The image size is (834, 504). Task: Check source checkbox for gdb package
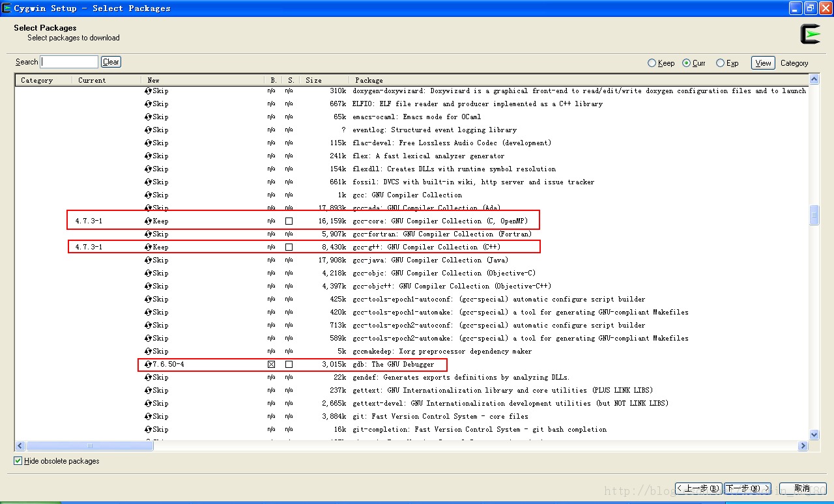coord(289,364)
